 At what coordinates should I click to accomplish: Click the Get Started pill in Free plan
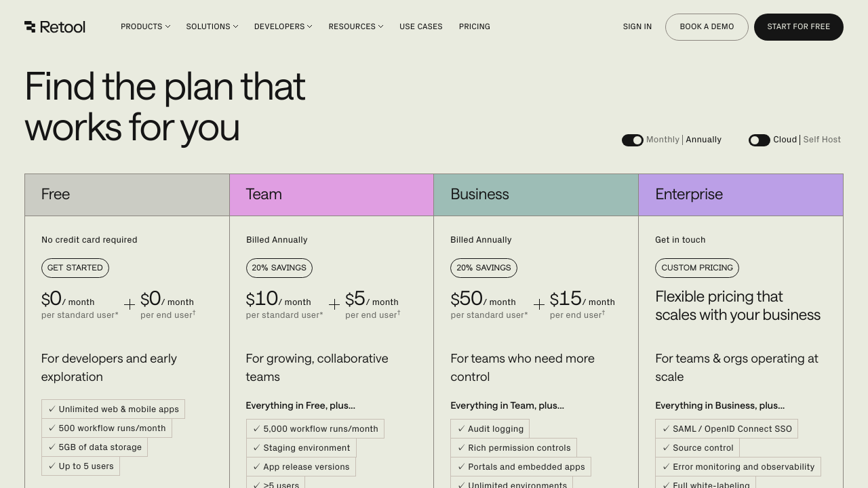tap(75, 268)
